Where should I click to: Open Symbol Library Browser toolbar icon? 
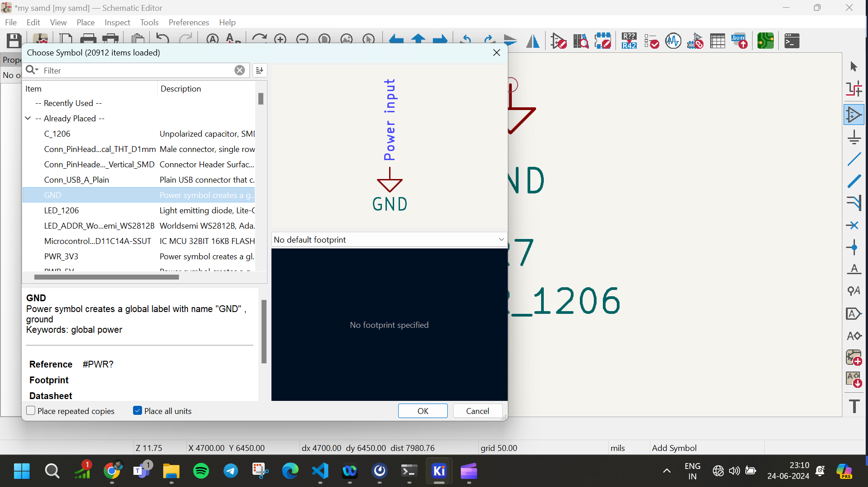[581, 41]
